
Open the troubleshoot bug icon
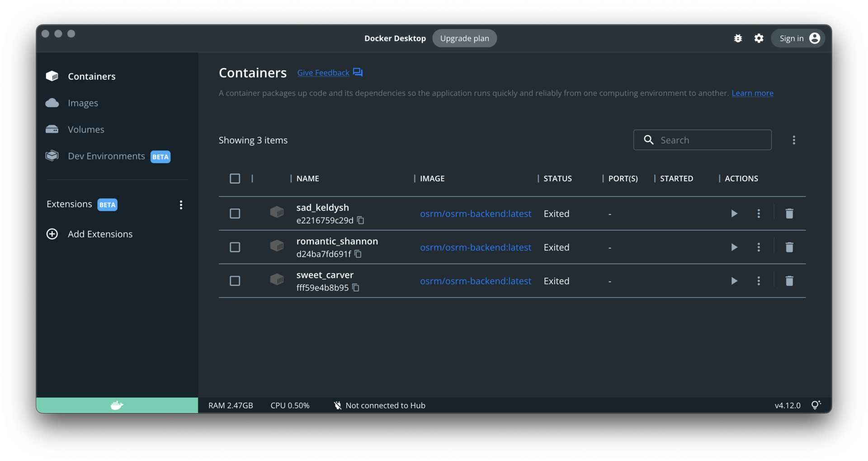(x=738, y=38)
